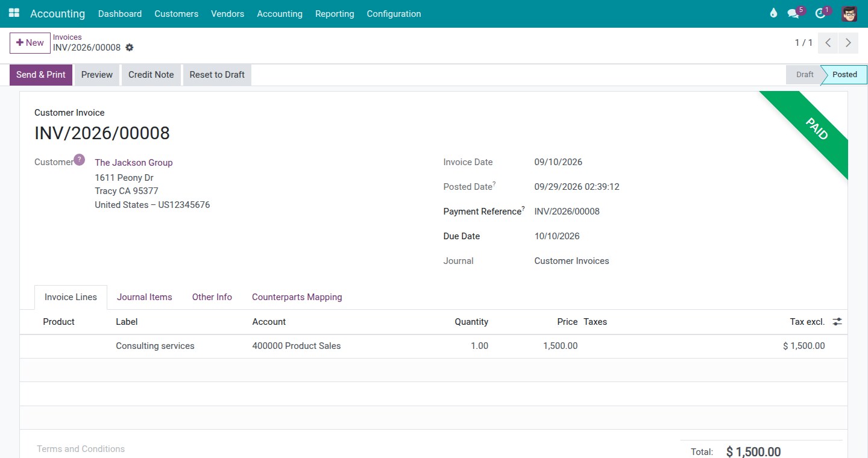Go to previous record arrow
Screen dimensions: 868x458
[828, 43]
